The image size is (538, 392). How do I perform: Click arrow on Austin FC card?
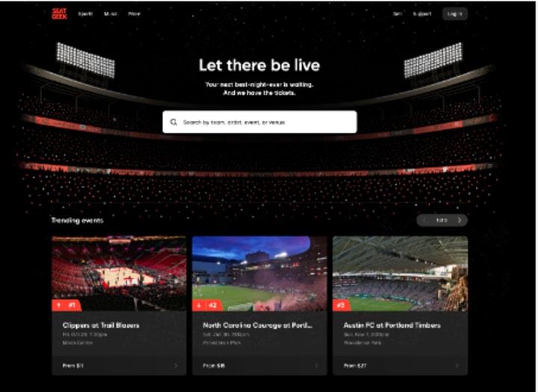(457, 366)
